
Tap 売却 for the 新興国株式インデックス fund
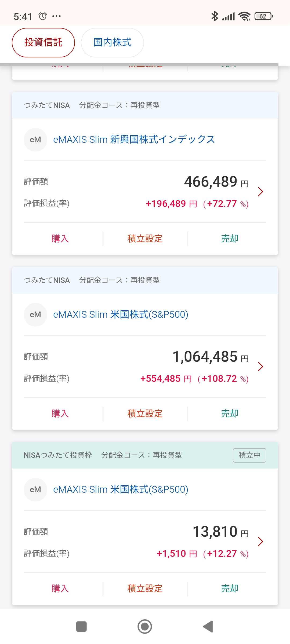(x=230, y=239)
